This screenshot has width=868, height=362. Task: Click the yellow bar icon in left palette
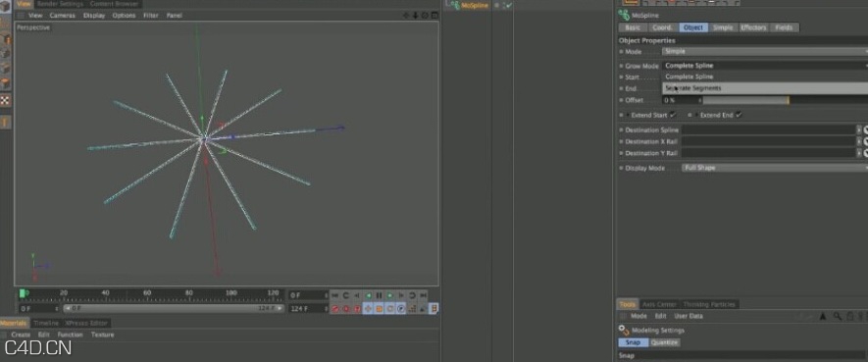pos(5,123)
